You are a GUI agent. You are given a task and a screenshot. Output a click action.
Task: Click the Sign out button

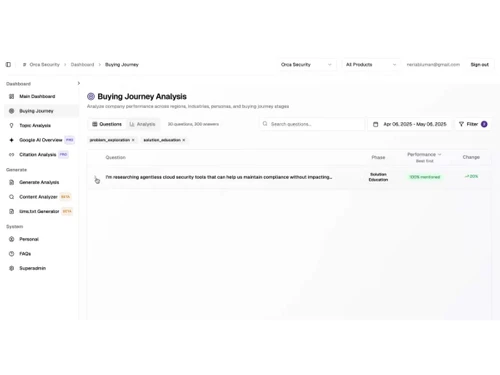point(480,65)
